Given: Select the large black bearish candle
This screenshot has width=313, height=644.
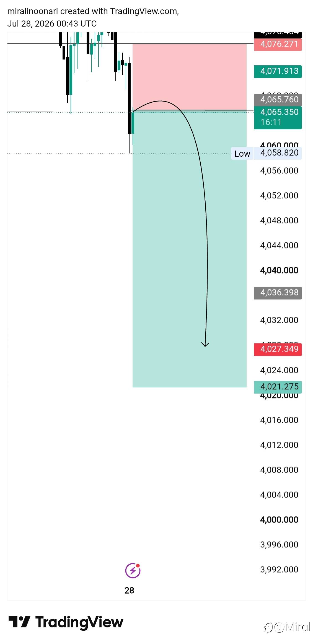Looking at the screenshot, I should [x=129, y=98].
